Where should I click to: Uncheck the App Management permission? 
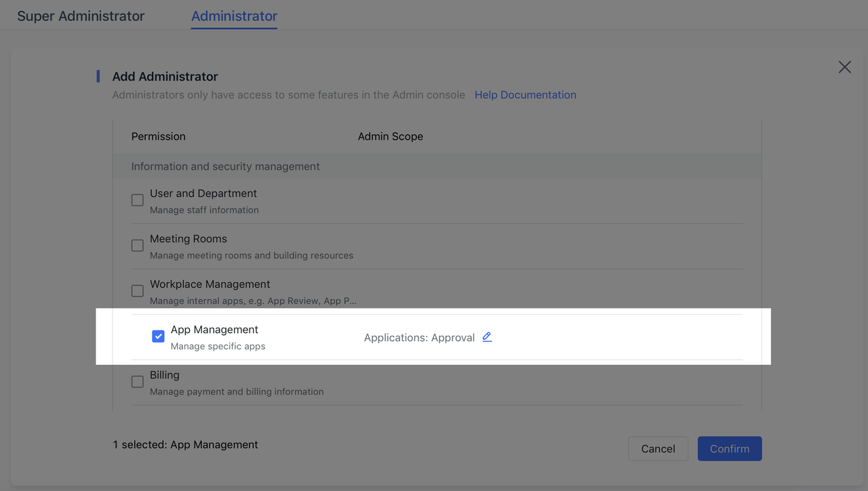[x=157, y=336]
